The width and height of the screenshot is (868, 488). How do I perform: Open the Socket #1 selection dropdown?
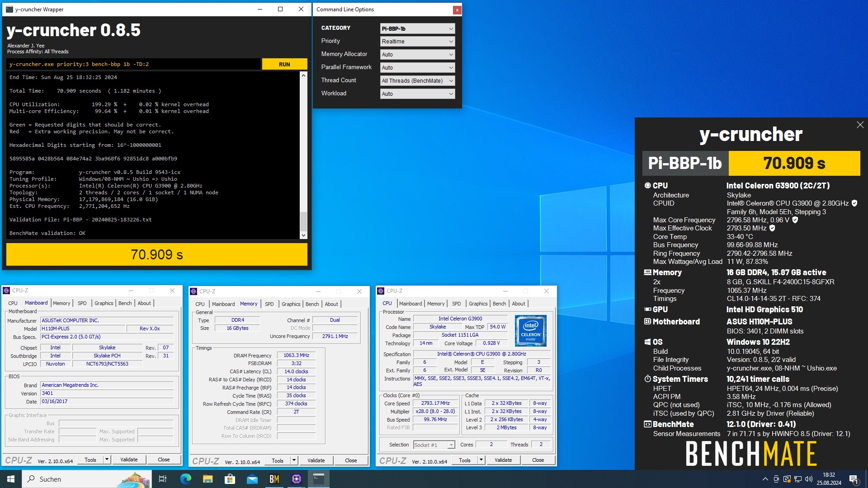point(434,445)
